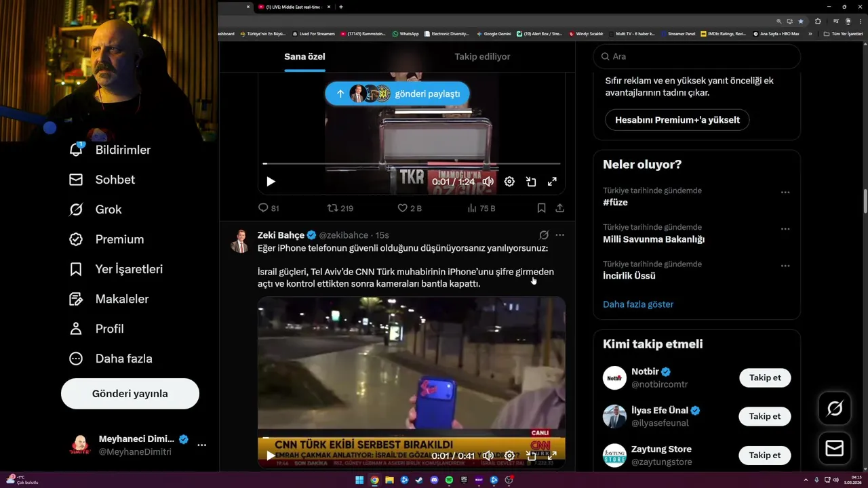Click Hesabını Premium+'a yükselt button
This screenshot has height=488, width=868.
tap(677, 120)
